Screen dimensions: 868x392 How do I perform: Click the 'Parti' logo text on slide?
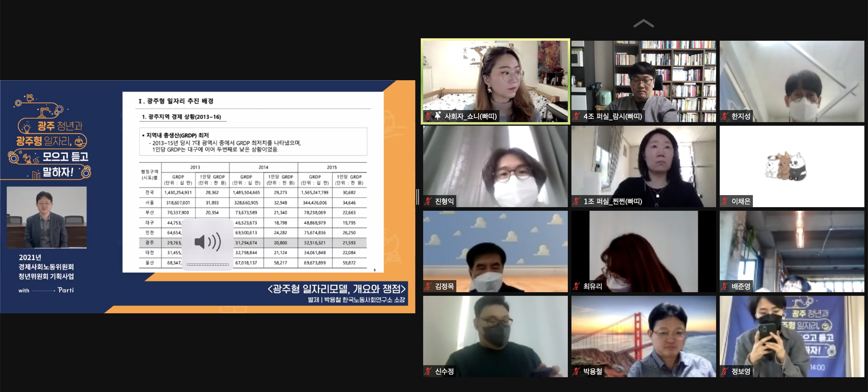coord(66,290)
